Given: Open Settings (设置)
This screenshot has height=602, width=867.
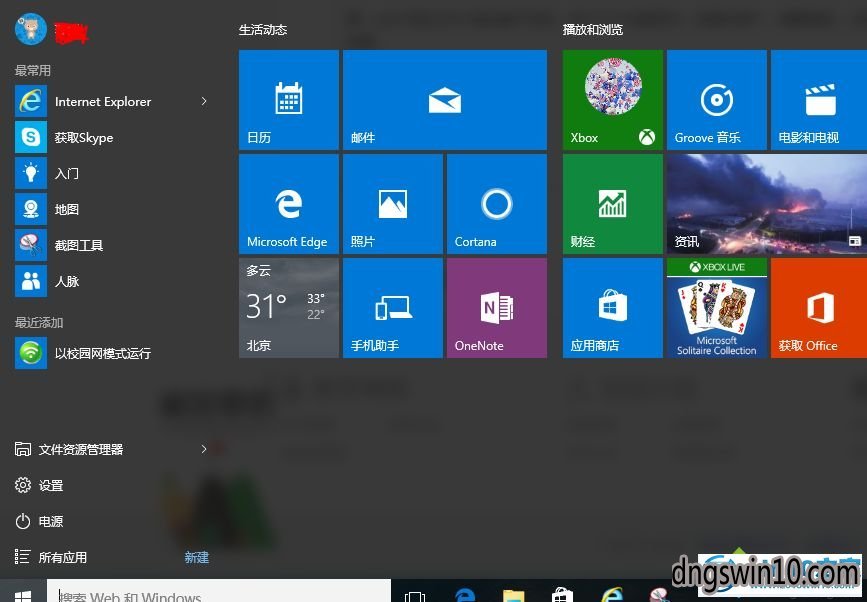Looking at the screenshot, I should tap(39, 485).
